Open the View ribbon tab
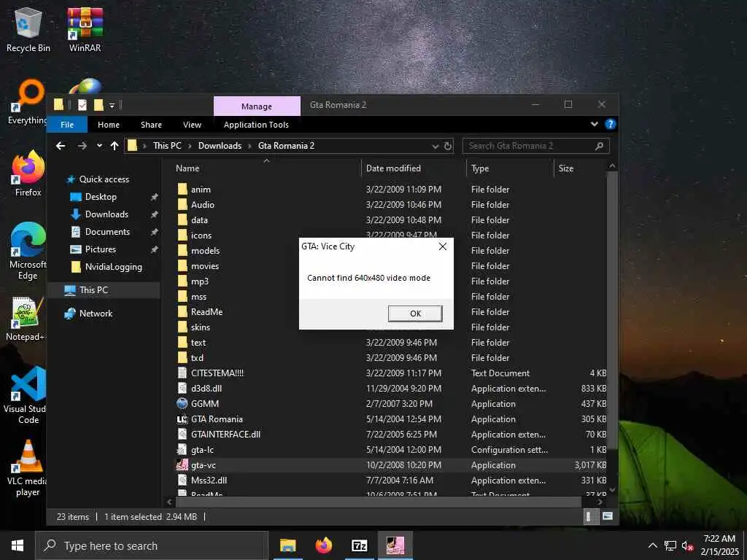The height and width of the screenshot is (560, 747). (192, 125)
